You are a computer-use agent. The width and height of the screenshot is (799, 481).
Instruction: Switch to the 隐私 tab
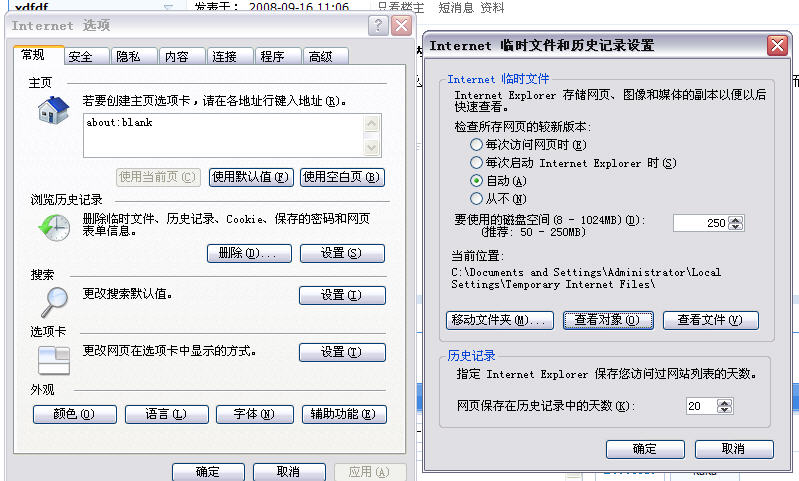coord(134,57)
